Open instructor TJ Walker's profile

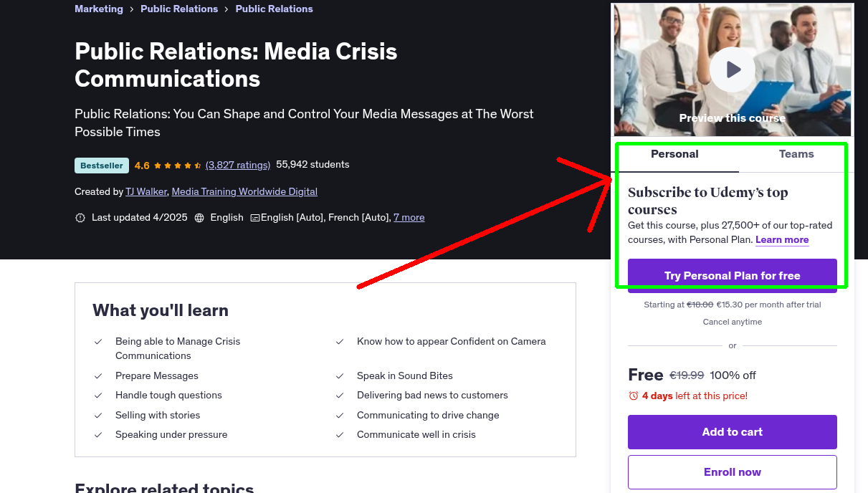click(x=146, y=192)
